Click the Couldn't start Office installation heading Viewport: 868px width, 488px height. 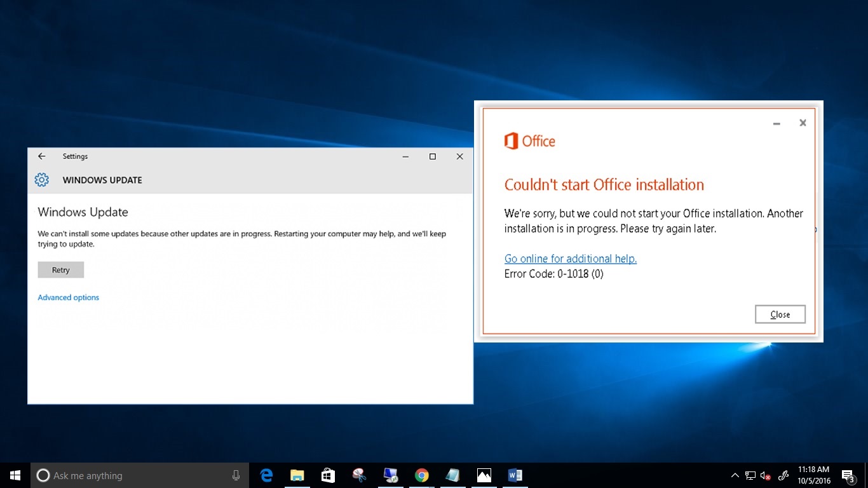click(x=604, y=185)
